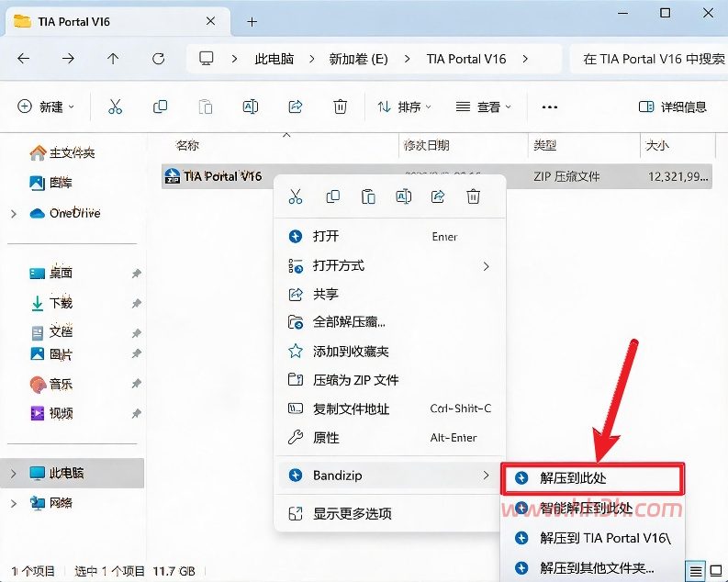728x582 pixels.
Task: Choose 全部解压缩 from the context menu
Action: pos(389,321)
